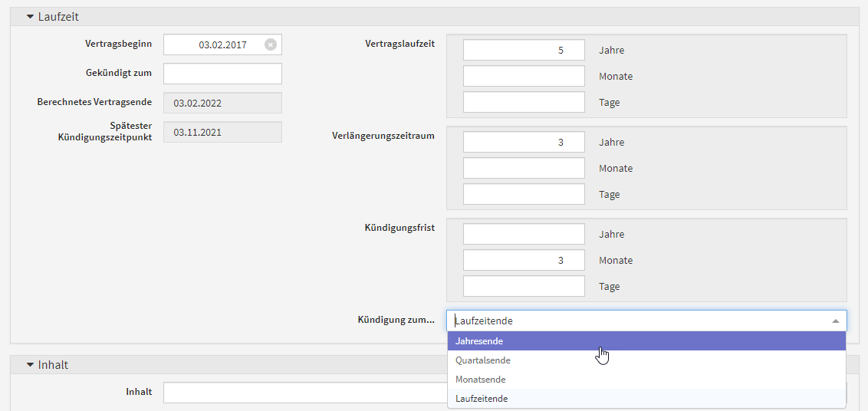Click the Kündigungsfrist Jahre field
The width and height of the screenshot is (868, 411).
coord(524,235)
